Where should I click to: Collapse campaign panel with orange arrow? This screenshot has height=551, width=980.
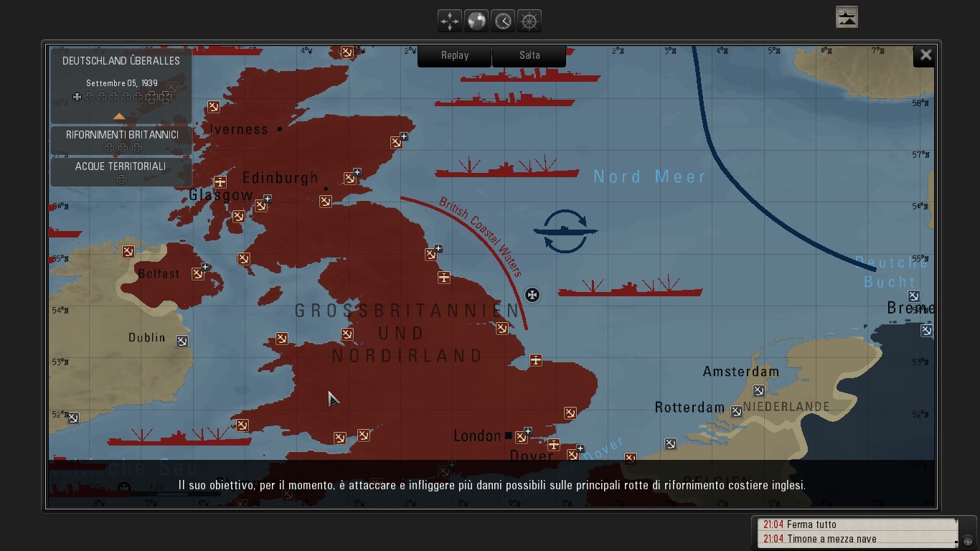[119, 116]
